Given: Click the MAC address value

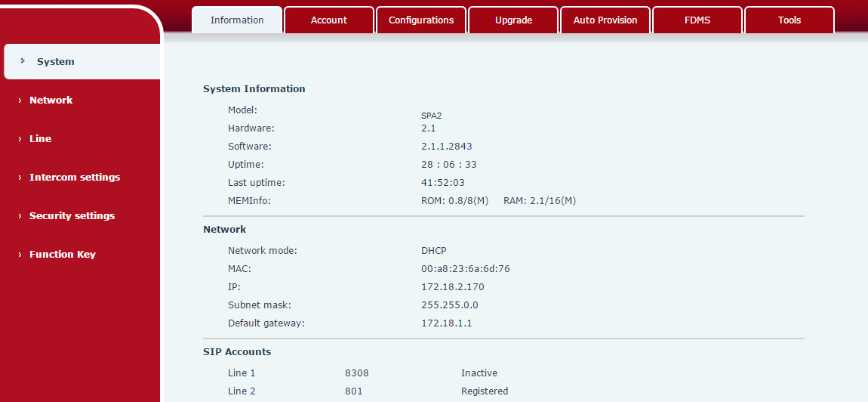Looking at the screenshot, I should coord(466,269).
